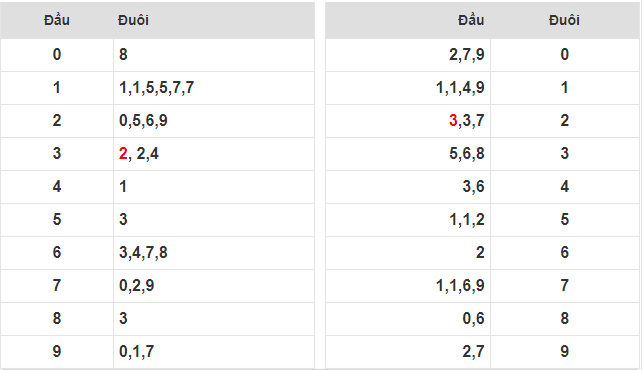Viewport: 642px width, 370px height.
Task: Click the Đuôi value 9 in right table
Action: [565, 352]
